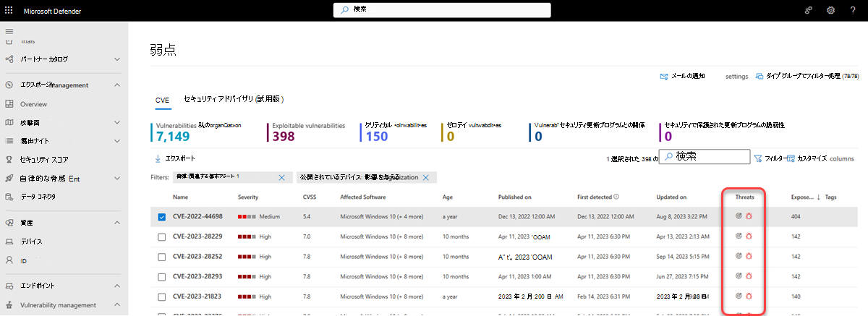Click the email notification envelope icon

pyautogui.click(x=663, y=76)
